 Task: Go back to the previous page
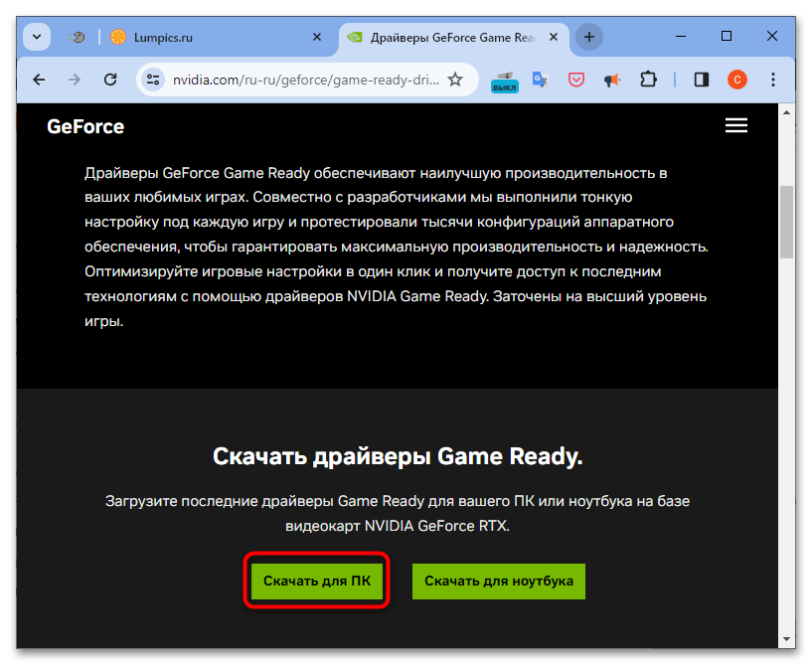click(39, 80)
